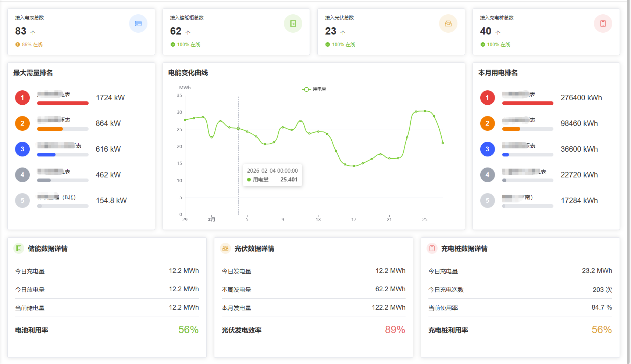Click the green check icon next to 100% 在线 on 光伏 card
Image resolution: width=631 pixels, height=364 pixels.
(327, 44)
